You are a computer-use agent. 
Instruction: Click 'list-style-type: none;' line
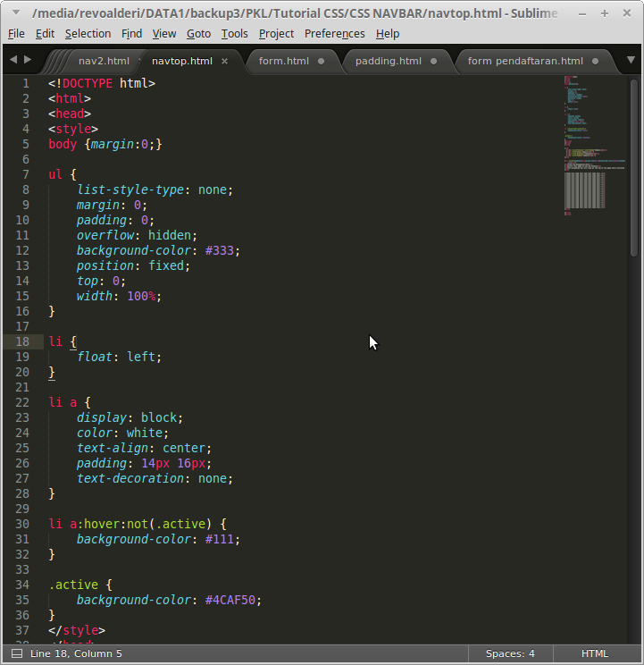[x=155, y=189]
